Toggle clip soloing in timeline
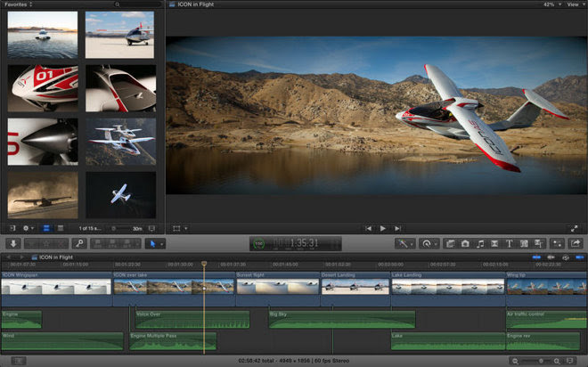The height and width of the screenshot is (367, 588). [x=566, y=257]
